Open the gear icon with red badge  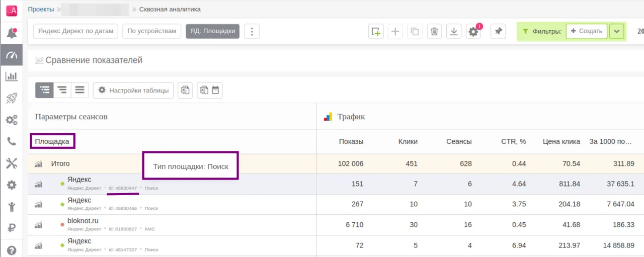point(473,31)
